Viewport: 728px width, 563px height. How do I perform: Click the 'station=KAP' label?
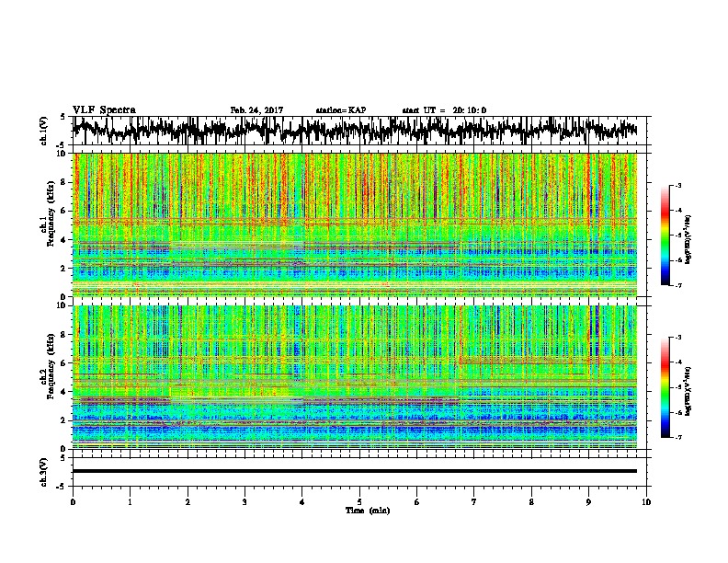pyautogui.click(x=341, y=110)
